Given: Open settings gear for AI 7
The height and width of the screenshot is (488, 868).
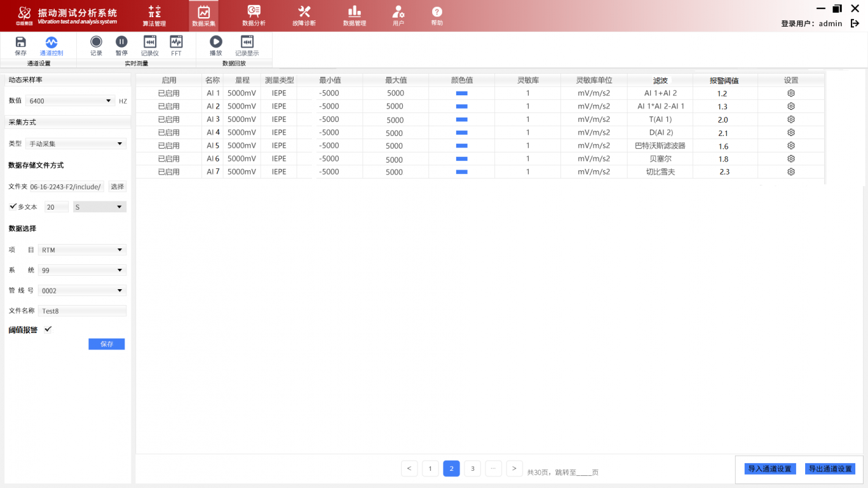Looking at the screenshot, I should click(x=791, y=172).
